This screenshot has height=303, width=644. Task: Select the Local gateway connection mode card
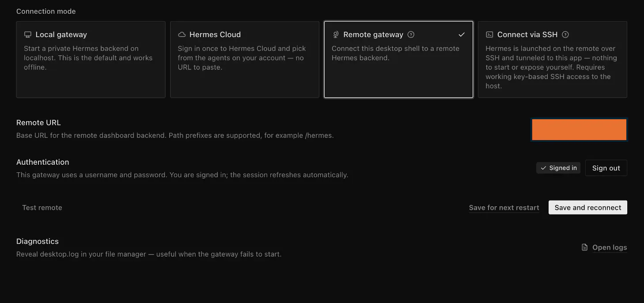[x=91, y=60]
